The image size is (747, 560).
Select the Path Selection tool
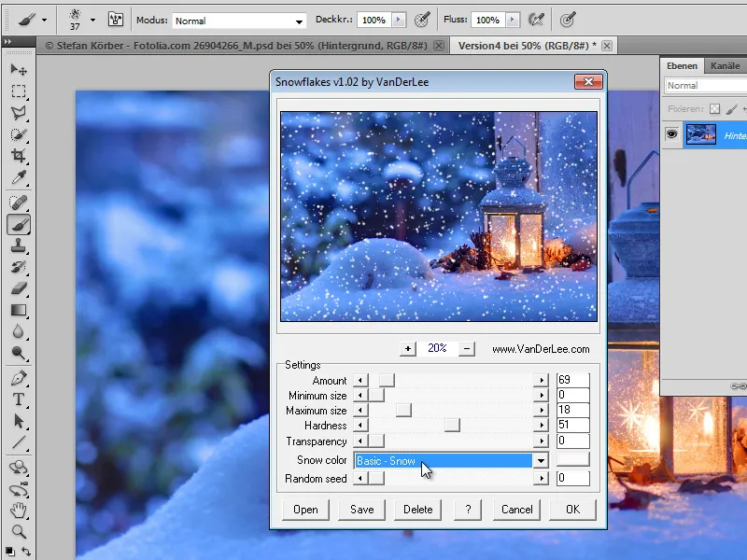coord(18,421)
